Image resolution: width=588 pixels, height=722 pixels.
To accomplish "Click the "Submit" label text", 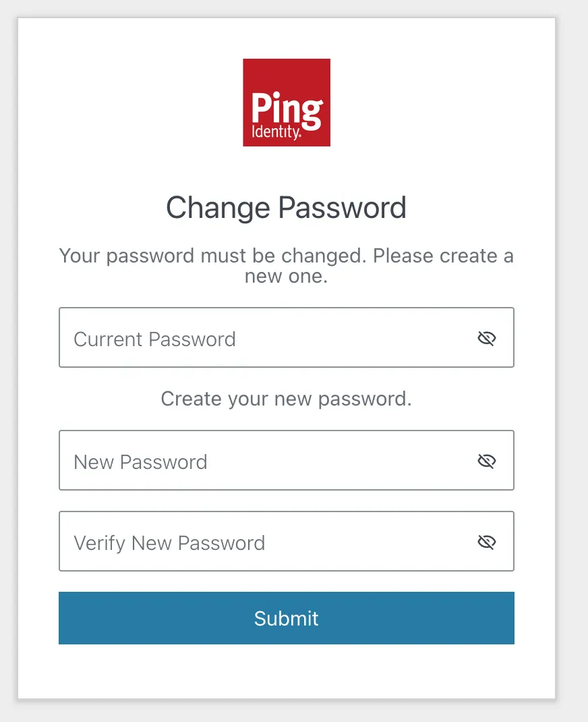I will 287,619.
